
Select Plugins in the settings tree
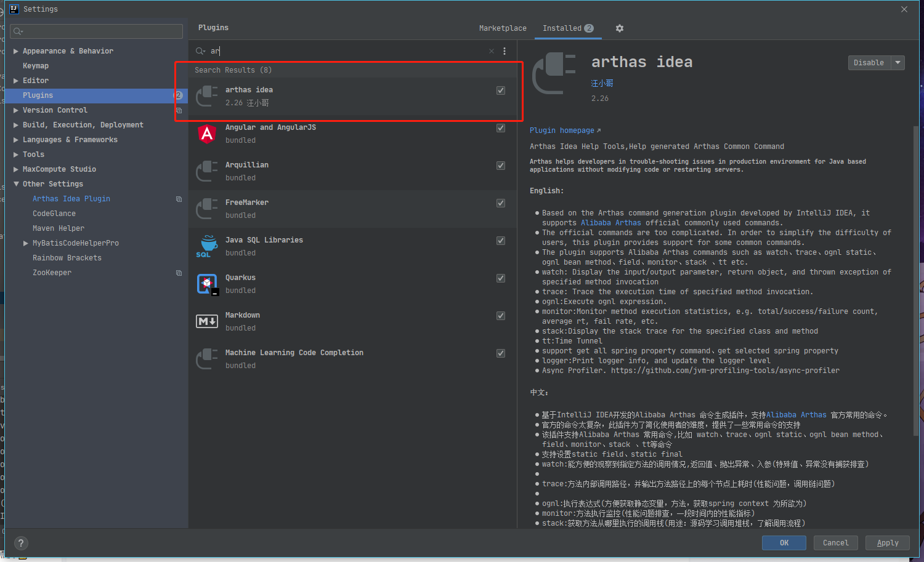[96, 95]
